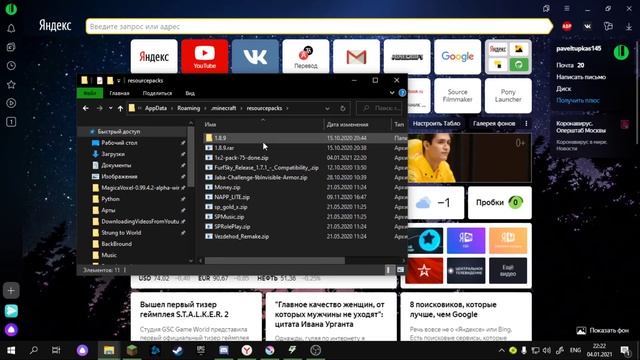Click the horizontal scrollbar in file list
Viewport: 640px width, 360px height.
point(274,260)
